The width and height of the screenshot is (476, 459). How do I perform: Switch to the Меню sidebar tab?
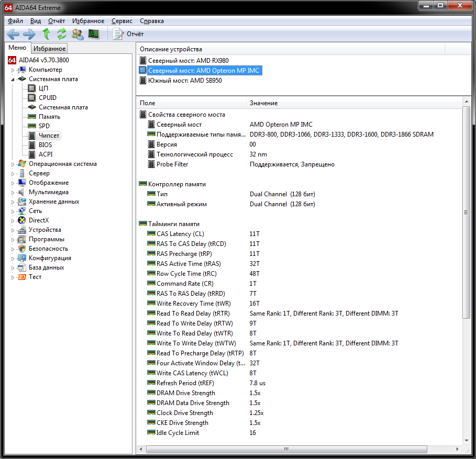(x=17, y=48)
